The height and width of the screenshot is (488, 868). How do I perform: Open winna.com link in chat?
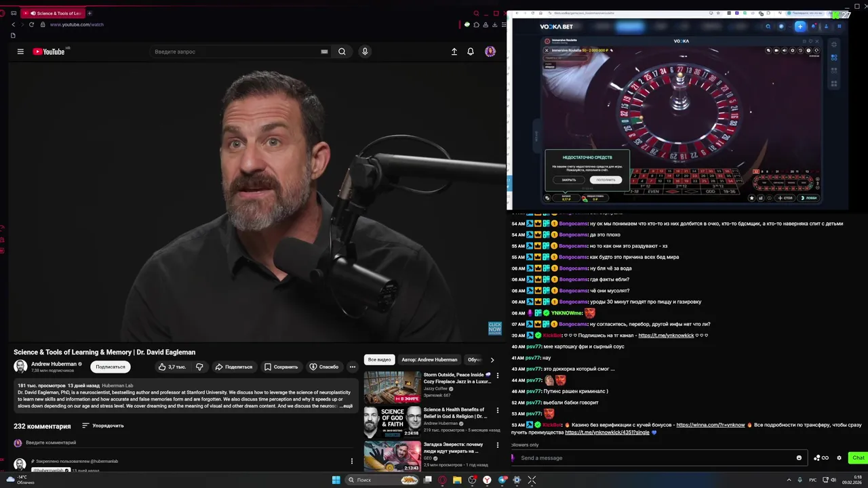point(711,425)
